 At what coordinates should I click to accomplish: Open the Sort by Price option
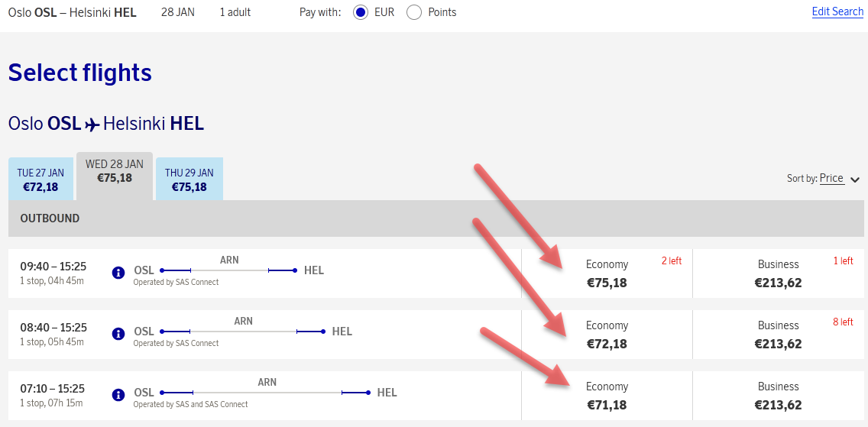[831, 178]
